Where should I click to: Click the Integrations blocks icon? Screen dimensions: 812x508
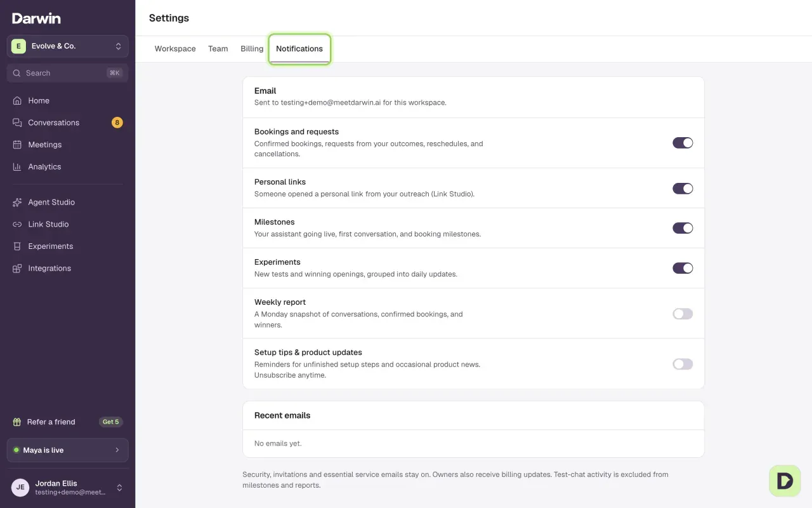tap(17, 269)
